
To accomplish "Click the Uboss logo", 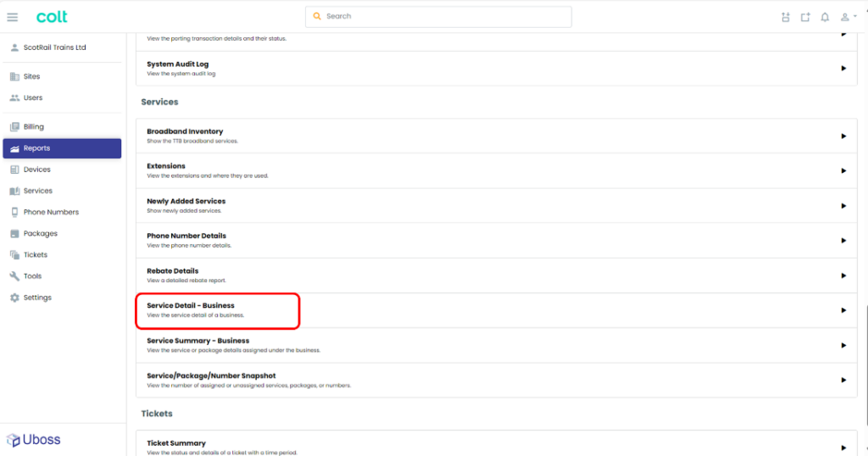I will [33, 440].
